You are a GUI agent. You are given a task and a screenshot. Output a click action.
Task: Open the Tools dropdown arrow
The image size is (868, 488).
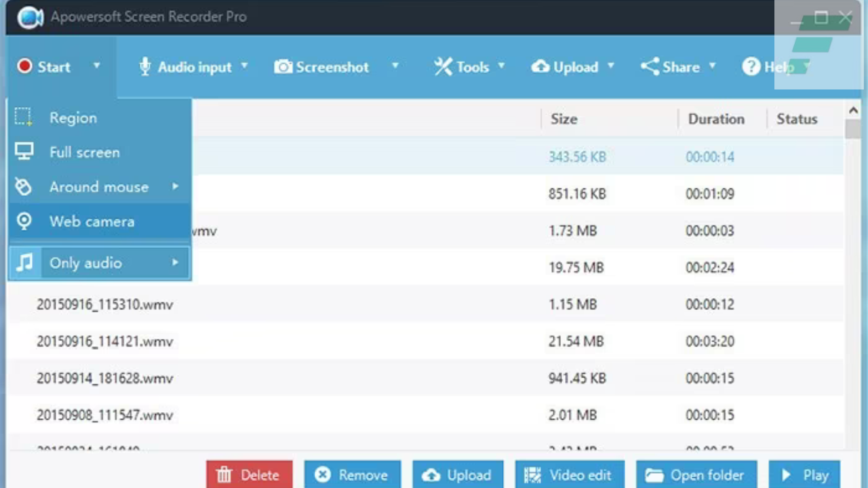tap(502, 66)
